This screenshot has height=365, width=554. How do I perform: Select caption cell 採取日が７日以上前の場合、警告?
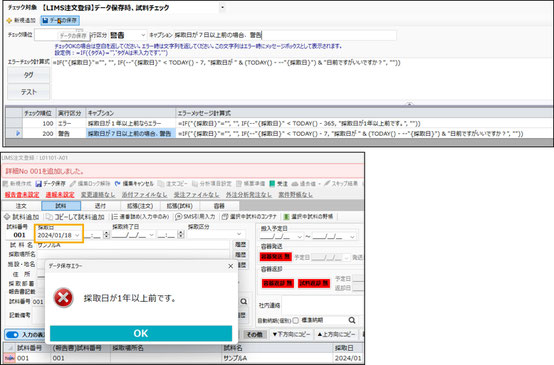coord(131,134)
